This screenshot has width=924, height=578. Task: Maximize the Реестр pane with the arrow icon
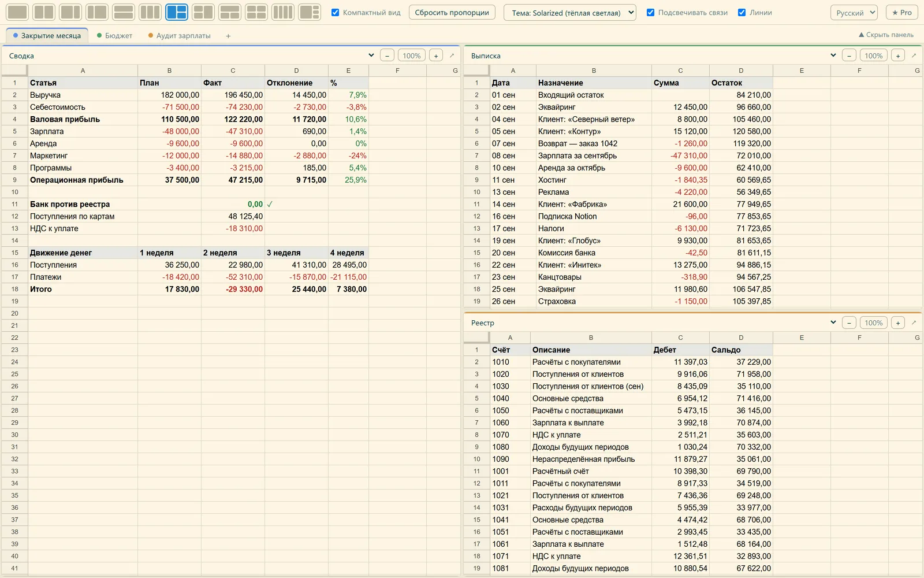pos(914,323)
